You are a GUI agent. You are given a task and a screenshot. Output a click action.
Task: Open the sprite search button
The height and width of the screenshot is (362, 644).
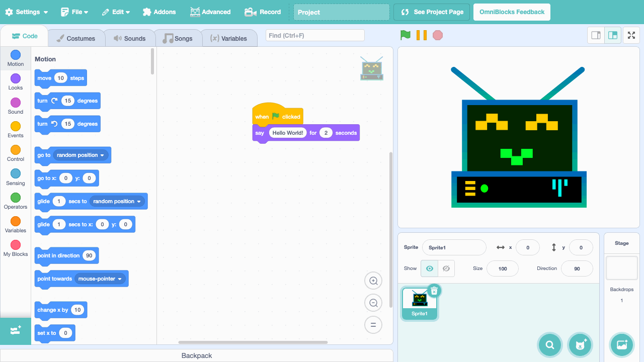(550, 345)
